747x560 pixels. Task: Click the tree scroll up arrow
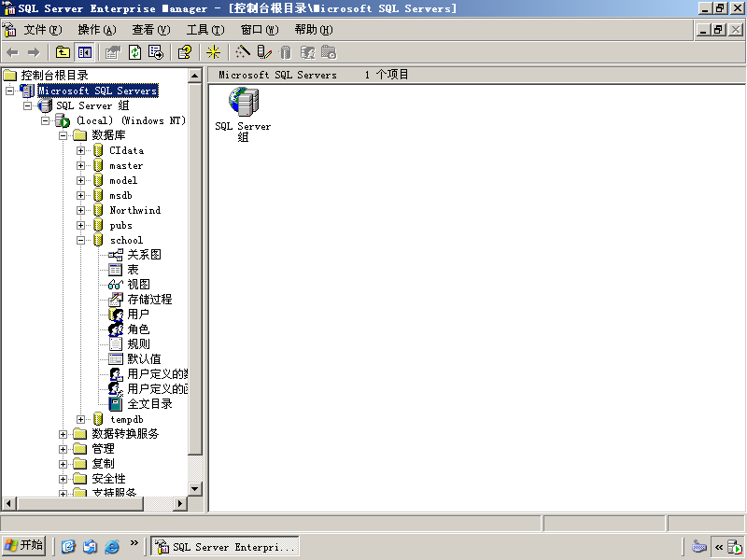tap(195, 76)
